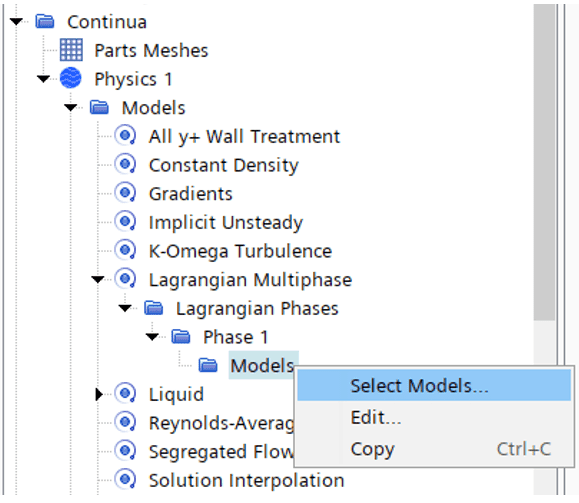The image size is (579, 503).
Task: Click the Phase 1 folder icon
Action: [181, 337]
